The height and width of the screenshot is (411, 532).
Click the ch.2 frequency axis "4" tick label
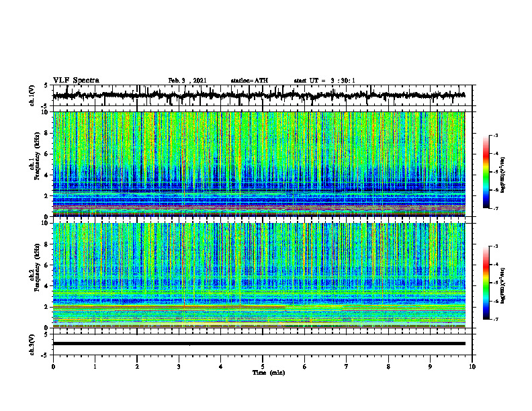pyautogui.click(x=47, y=286)
